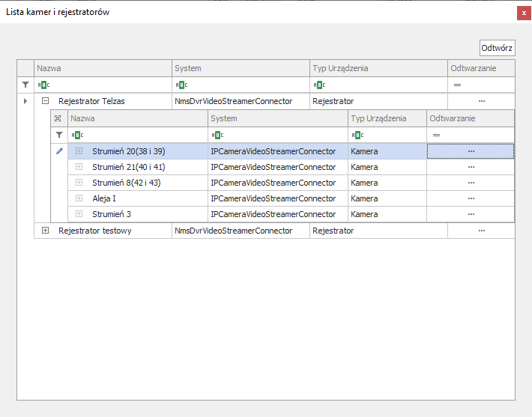Sort by outer System column header
This screenshot has width=532, height=417.
pyautogui.click(x=241, y=68)
